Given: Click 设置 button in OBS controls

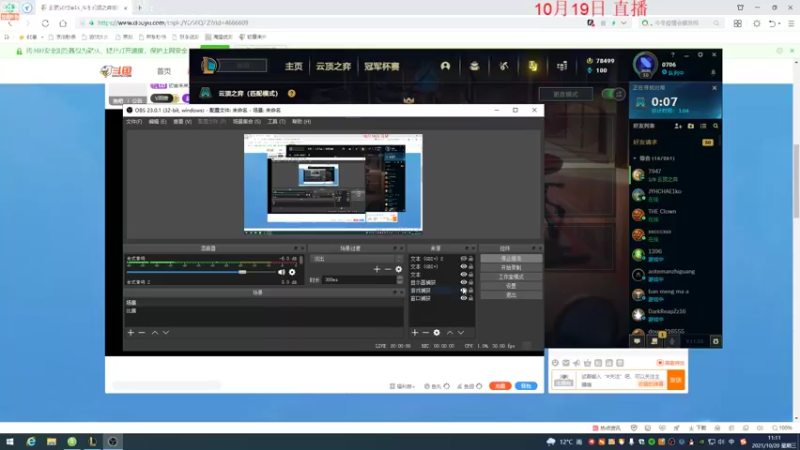Looking at the screenshot, I should click(511, 286).
